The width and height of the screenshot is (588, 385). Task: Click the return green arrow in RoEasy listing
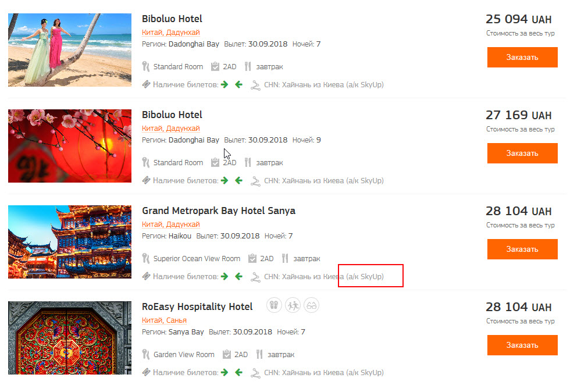pyautogui.click(x=238, y=373)
